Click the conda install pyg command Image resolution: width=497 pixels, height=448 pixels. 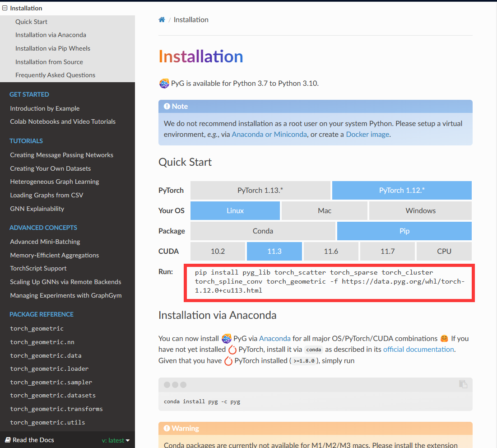tap(202, 401)
